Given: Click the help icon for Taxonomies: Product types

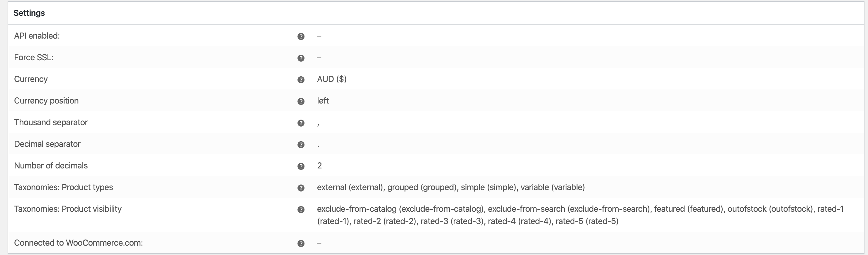Looking at the screenshot, I should [x=301, y=188].
